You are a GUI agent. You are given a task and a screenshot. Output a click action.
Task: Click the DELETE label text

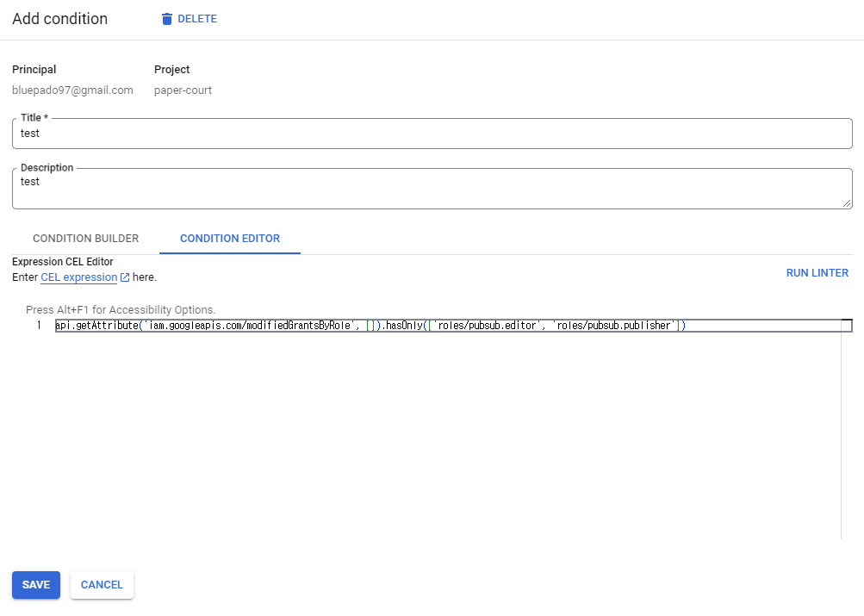(197, 19)
